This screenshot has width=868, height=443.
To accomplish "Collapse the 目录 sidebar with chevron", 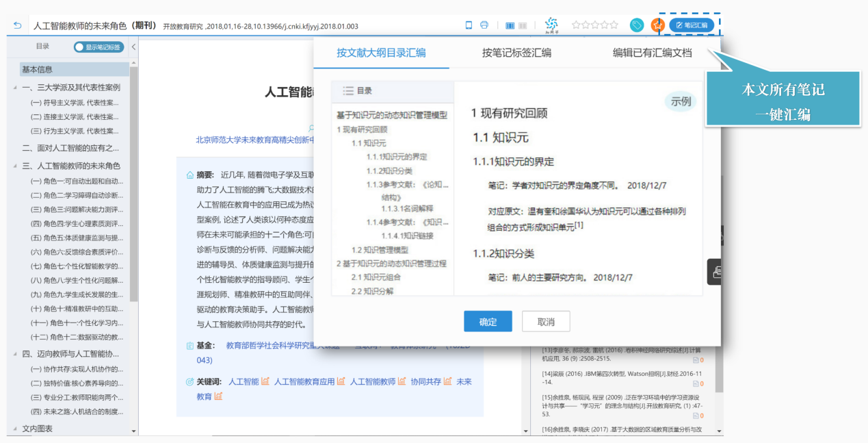I will click(133, 47).
